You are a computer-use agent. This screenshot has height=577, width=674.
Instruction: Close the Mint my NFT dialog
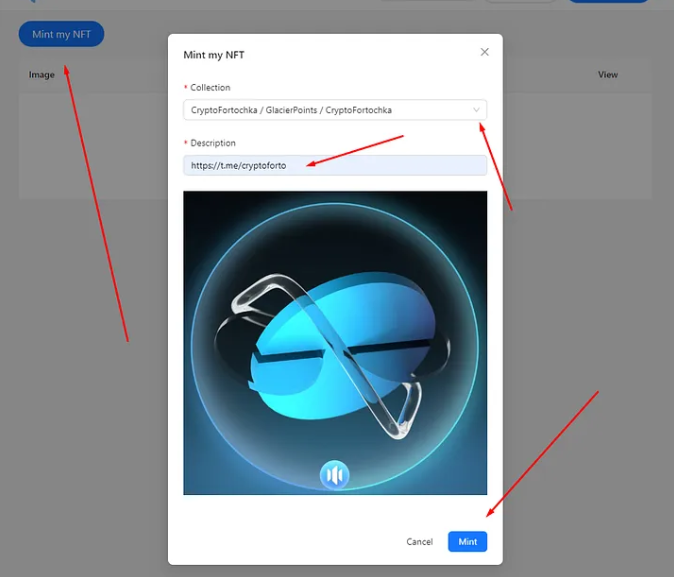485,52
